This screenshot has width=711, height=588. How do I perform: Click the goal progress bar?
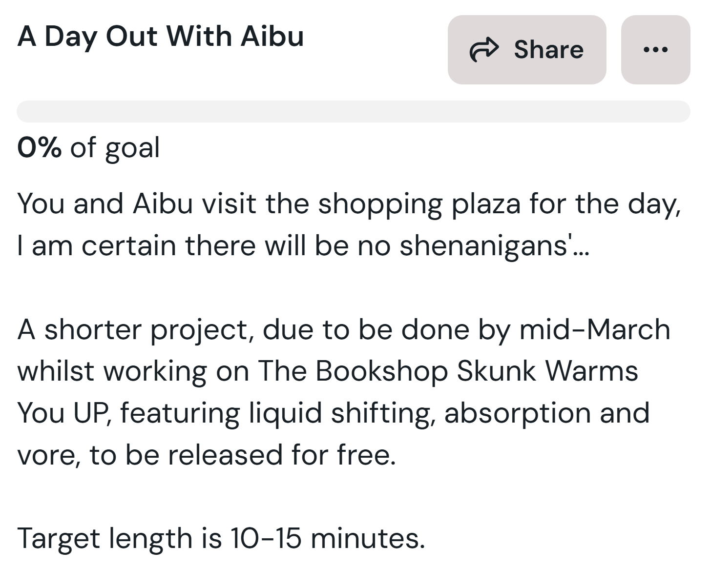coord(353,111)
